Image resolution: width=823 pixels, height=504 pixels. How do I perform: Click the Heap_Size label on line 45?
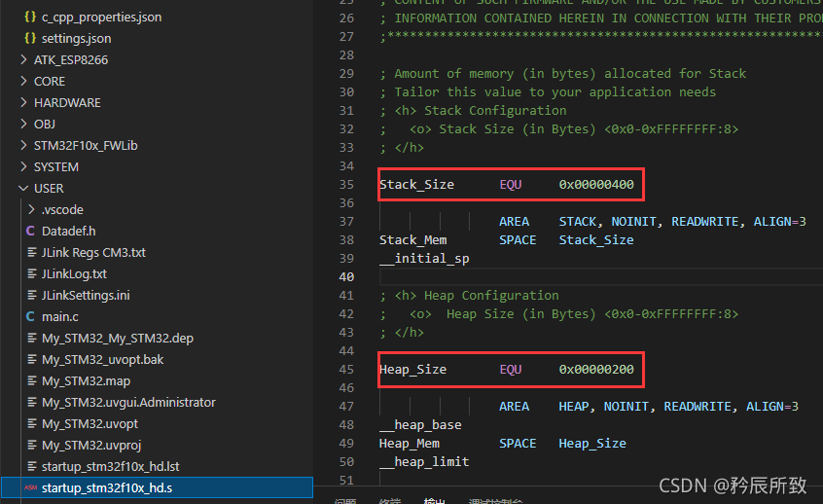click(413, 369)
